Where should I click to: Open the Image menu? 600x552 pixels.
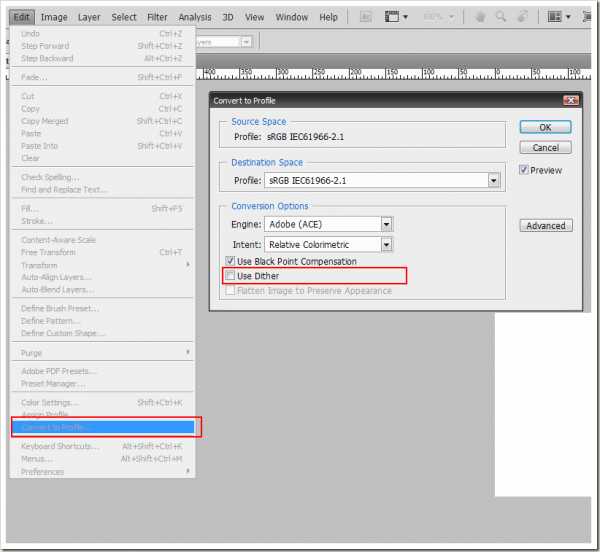point(54,17)
